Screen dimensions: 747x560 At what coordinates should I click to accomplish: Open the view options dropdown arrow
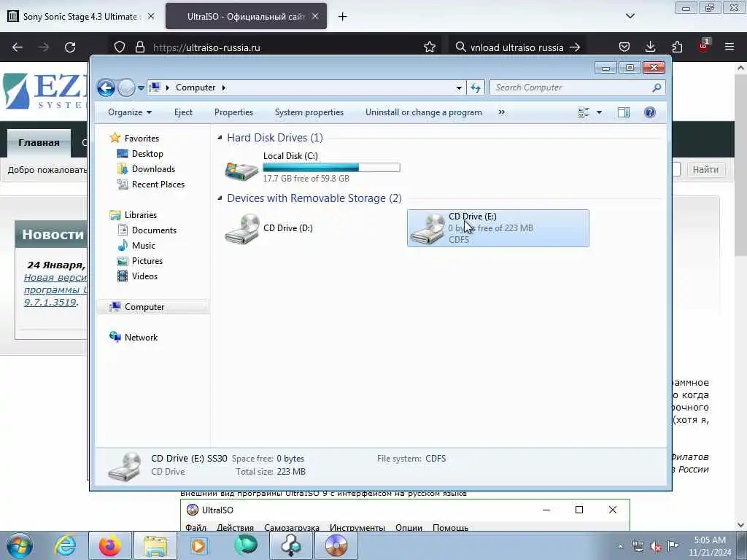pyautogui.click(x=600, y=112)
